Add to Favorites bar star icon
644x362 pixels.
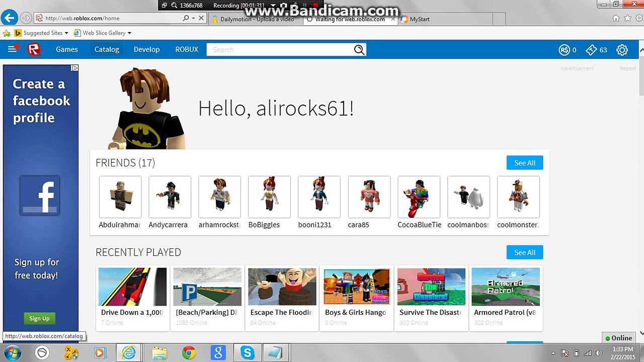click(x=7, y=33)
